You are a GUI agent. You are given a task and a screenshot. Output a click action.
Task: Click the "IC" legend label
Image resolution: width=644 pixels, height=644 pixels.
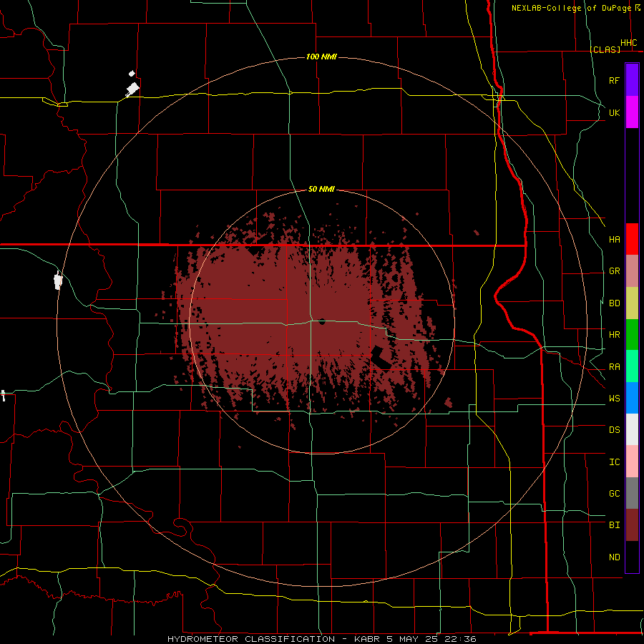[x=614, y=462]
